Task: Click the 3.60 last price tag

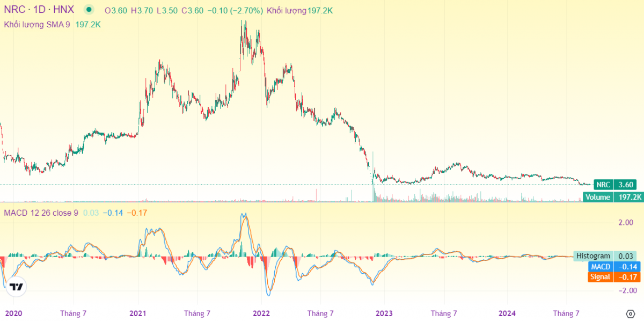Action: (626, 185)
